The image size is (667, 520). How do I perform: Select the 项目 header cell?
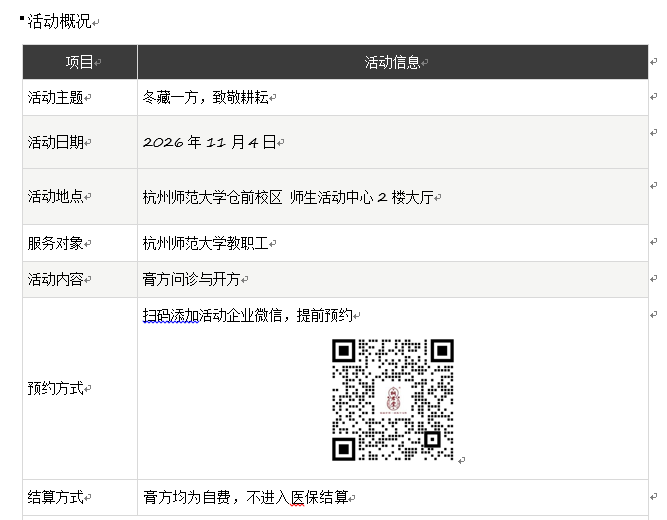tap(80, 62)
